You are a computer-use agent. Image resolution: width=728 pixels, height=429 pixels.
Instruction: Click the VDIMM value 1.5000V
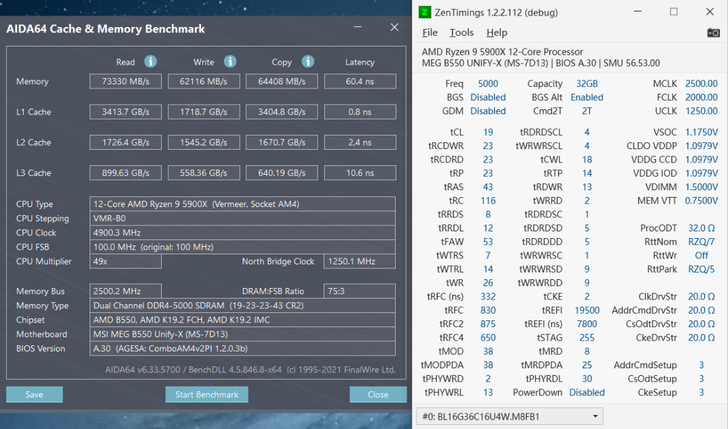[702, 187]
